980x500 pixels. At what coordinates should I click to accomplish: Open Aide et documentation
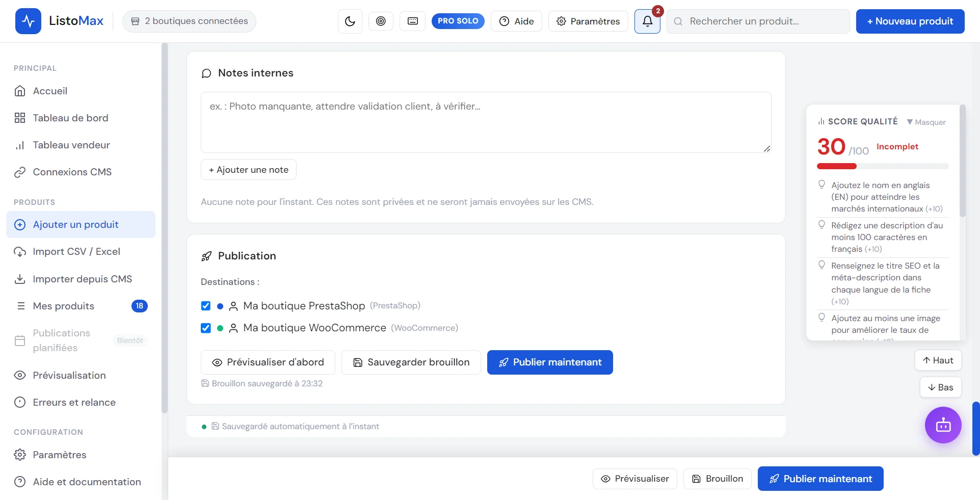81,482
